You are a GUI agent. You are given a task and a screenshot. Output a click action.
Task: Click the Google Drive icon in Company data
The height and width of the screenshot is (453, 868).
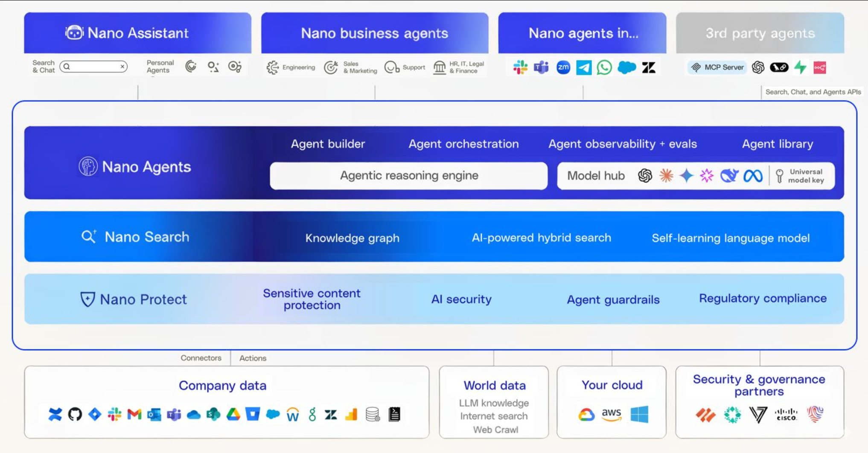[x=233, y=414]
